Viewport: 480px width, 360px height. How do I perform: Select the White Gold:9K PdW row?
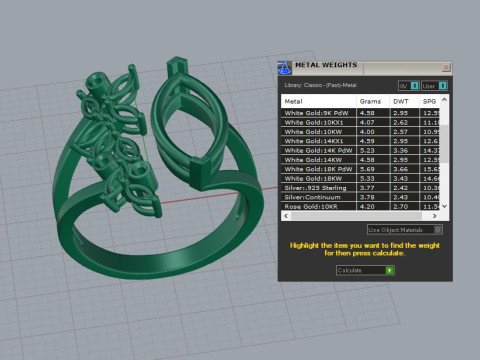(x=360, y=113)
